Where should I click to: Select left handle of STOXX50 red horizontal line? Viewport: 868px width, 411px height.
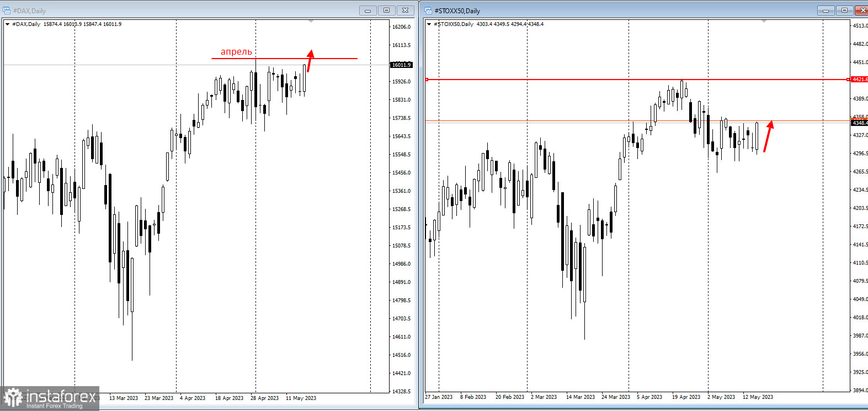pos(427,80)
